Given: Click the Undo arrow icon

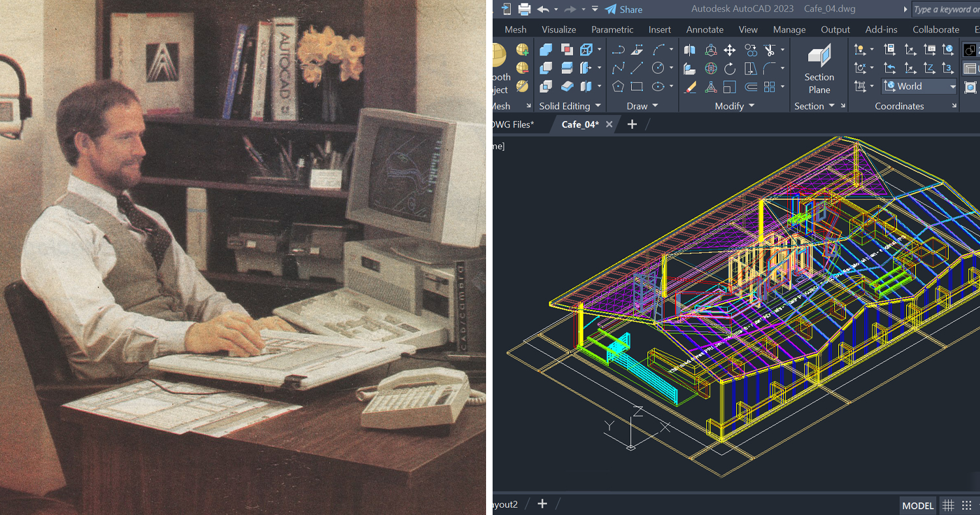Looking at the screenshot, I should (543, 9).
